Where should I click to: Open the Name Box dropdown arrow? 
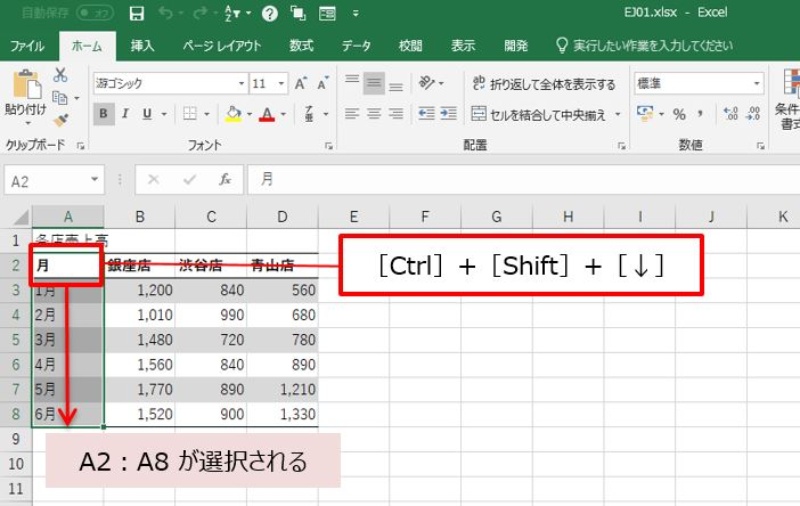click(x=95, y=180)
